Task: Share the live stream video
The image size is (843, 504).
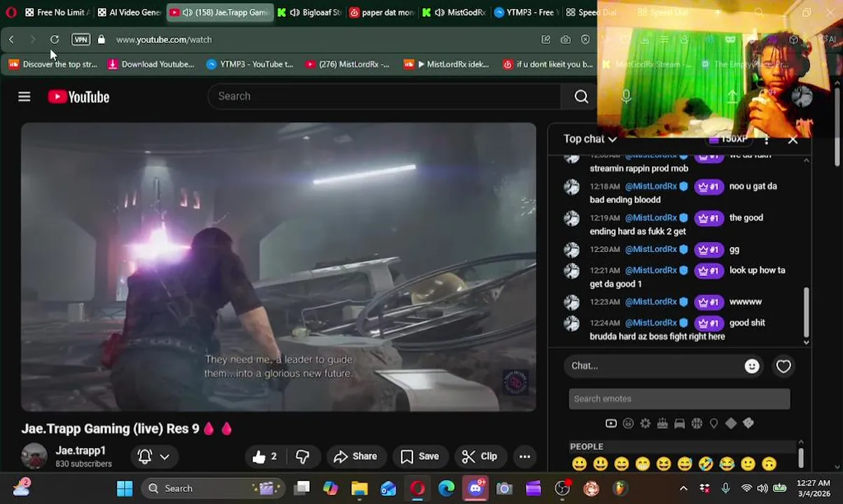Action: (x=356, y=456)
